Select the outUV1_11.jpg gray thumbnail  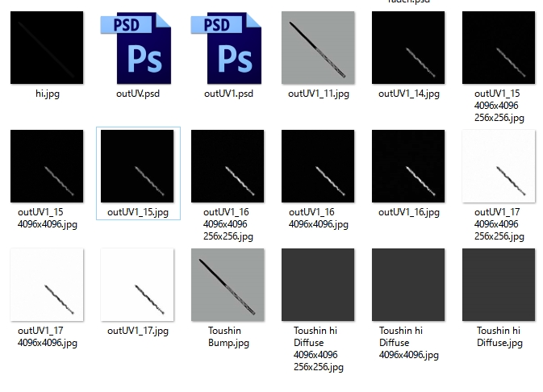pos(318,48)
